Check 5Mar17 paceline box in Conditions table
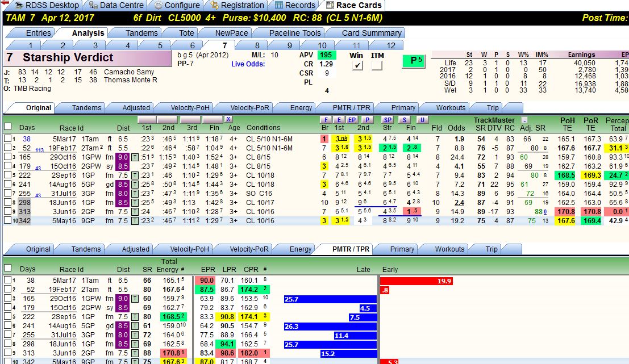 7,139
